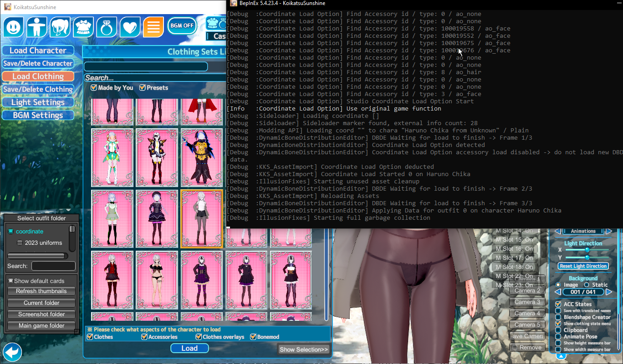Select the Static background radio button
The image size is (623, 364).
(587, 285)
